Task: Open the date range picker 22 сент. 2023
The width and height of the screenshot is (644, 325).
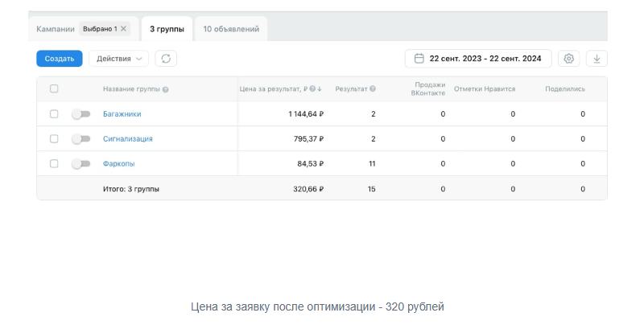Action: pyautogui.click(x=478, y=59)
